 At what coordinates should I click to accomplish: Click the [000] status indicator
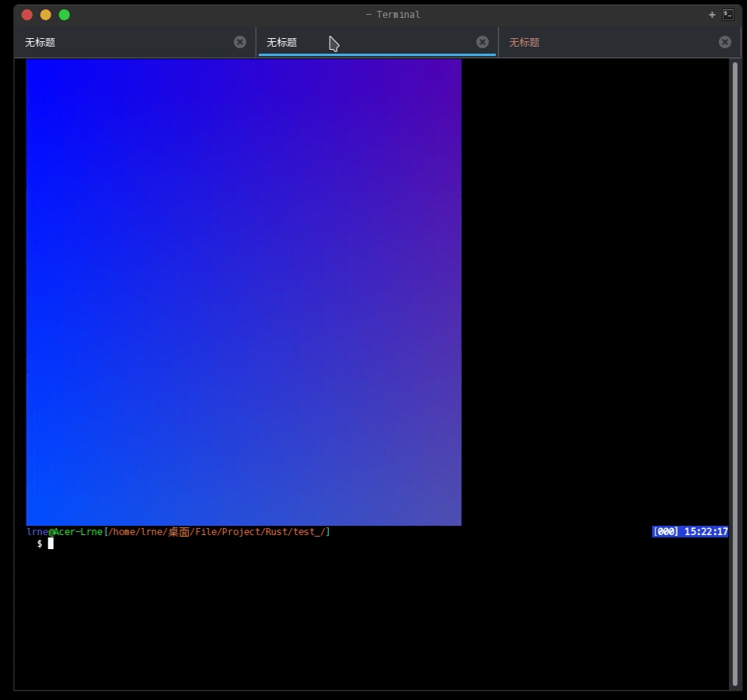coord(665,531)
